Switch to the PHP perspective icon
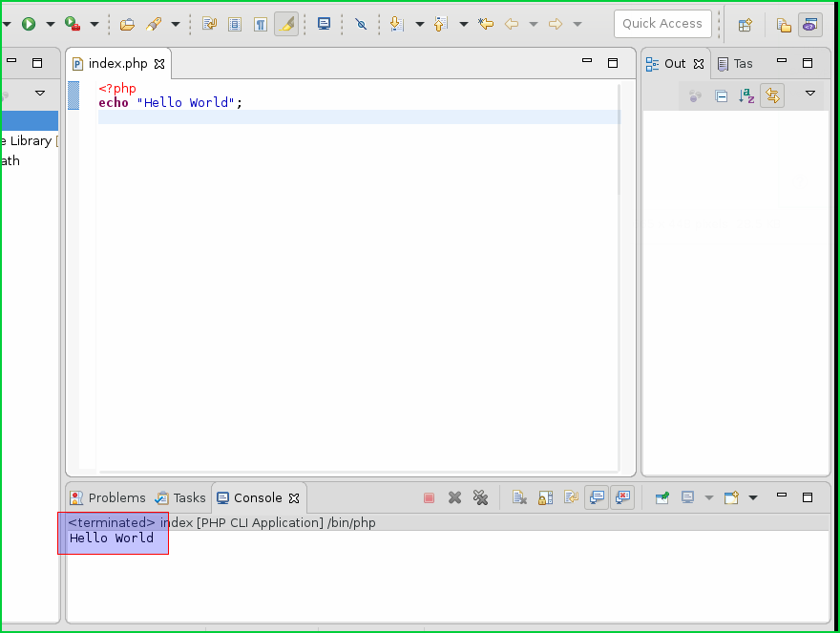The width and height of the screenshot is (840, 633). (810, 25)
